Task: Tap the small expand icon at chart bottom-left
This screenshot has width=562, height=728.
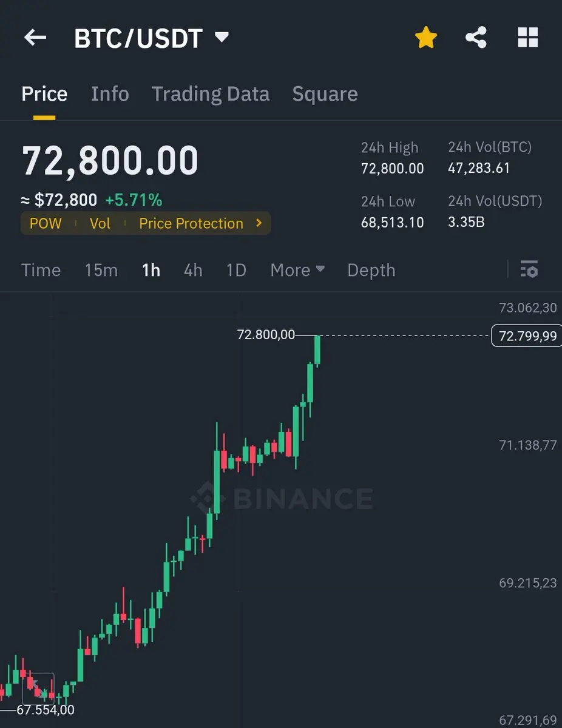Action: (38, 689)
